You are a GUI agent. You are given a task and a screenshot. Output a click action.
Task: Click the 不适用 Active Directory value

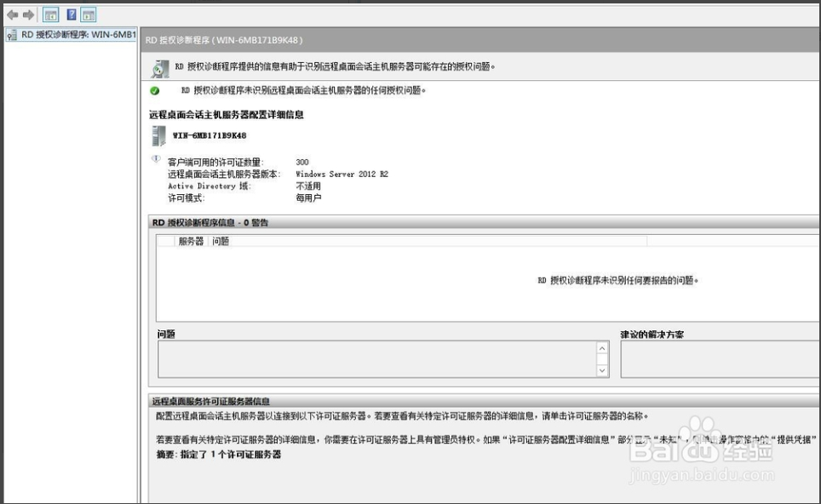(x=308, y=186)
